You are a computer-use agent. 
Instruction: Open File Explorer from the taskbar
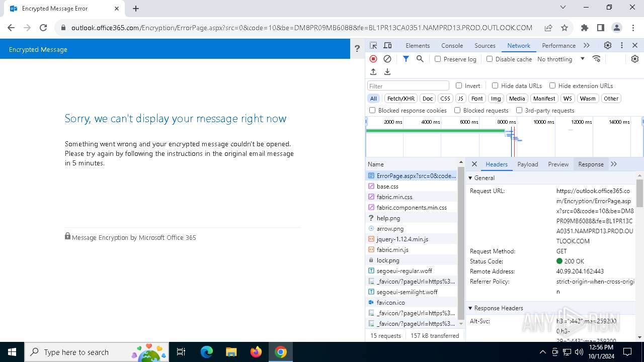[231, 352]
